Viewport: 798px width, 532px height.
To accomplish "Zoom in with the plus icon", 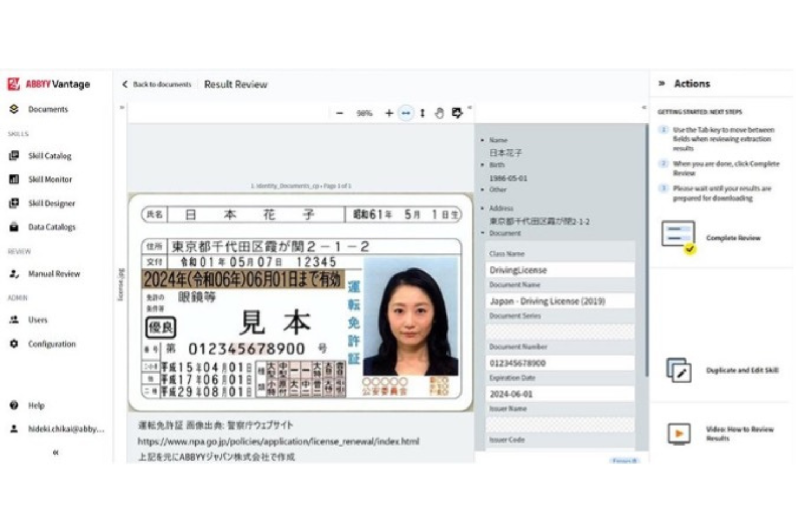I will click(389, 113).
